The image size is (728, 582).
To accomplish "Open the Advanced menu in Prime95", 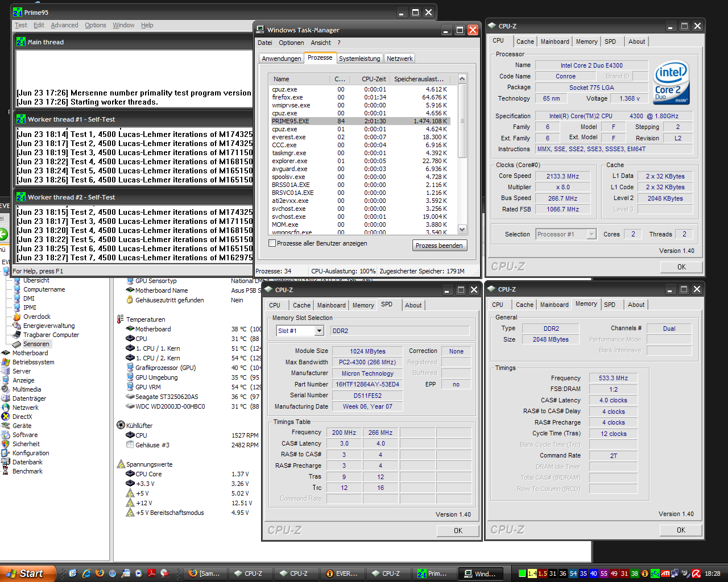I will click(x=64, y=25).
